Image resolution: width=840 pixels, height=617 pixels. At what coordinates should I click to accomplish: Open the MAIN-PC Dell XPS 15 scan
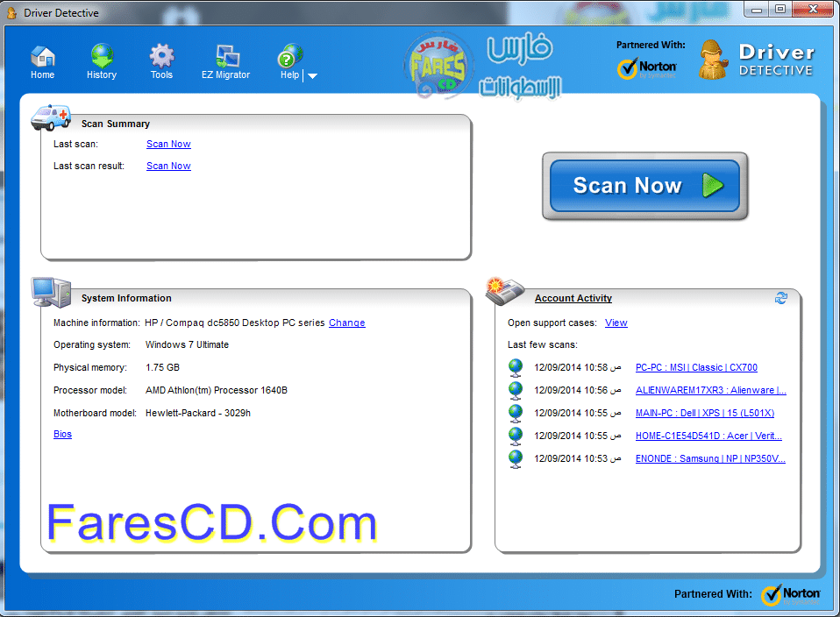point(705,413)
